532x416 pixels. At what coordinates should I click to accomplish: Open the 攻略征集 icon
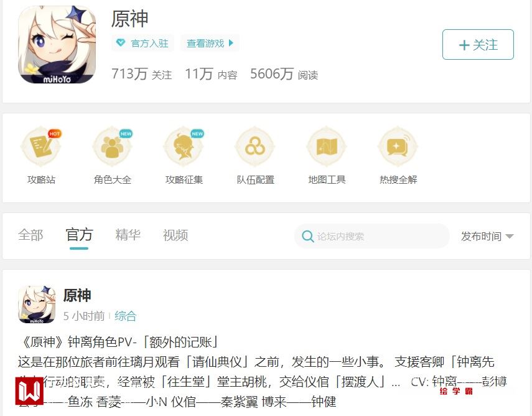[x=184, y=147]
